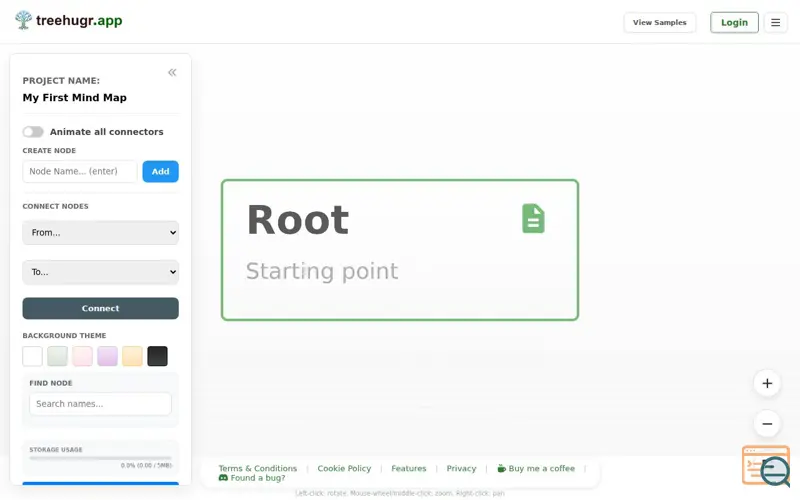Open Buy me a coffee link
This screenshot has width=800, height=500.
[536, 468]
